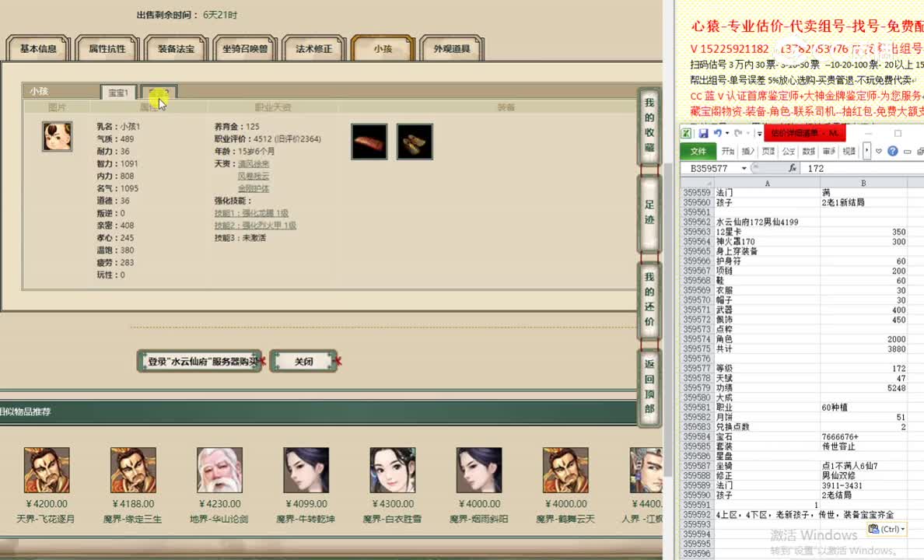Open the Name Box dropdown showing B359577
The height and width of the screenshot is (560, 924).
coord(743,166)
